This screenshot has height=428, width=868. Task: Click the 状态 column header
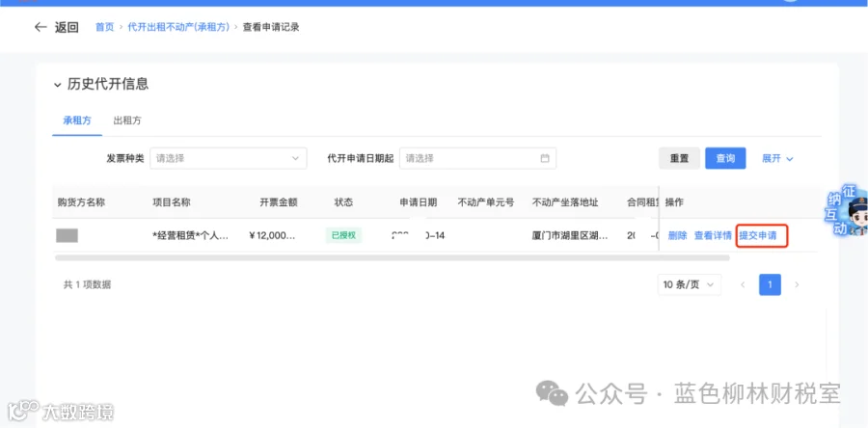(343, 202)
